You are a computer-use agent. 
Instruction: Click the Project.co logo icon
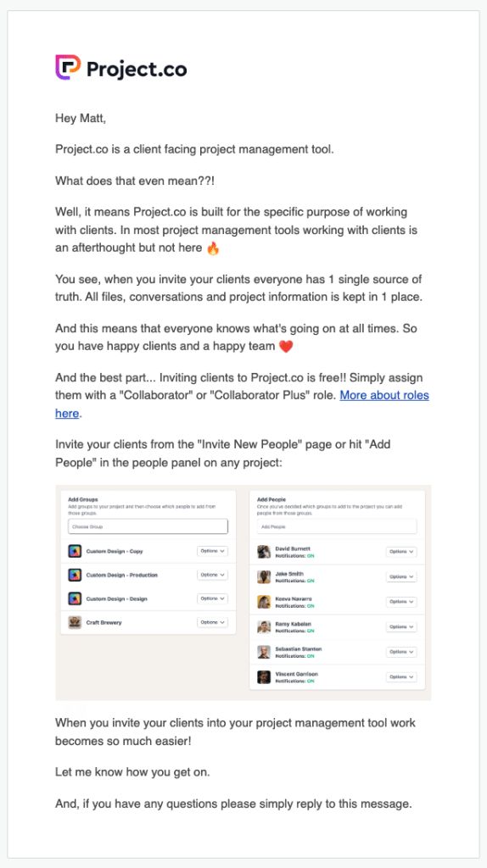click(x=68, y=68)
